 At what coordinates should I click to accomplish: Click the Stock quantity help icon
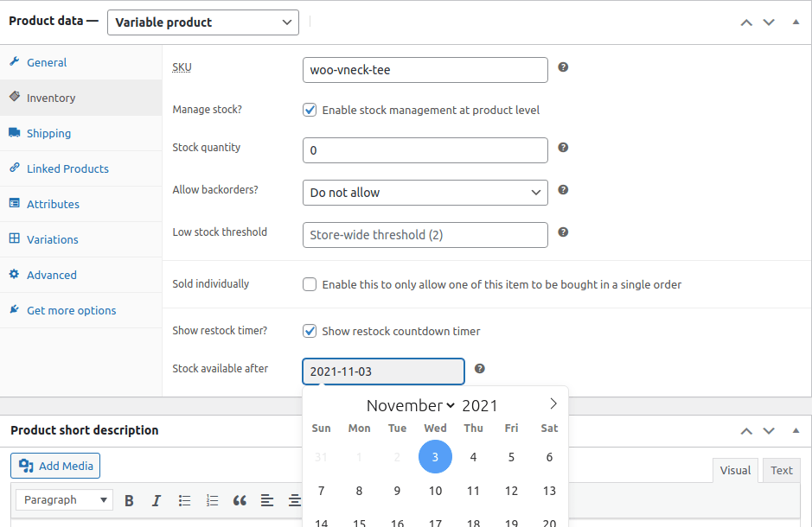coord(563,148)
